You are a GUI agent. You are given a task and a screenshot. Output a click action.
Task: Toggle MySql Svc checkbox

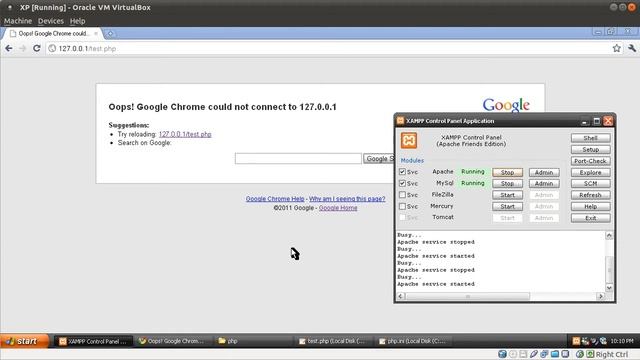402,183
